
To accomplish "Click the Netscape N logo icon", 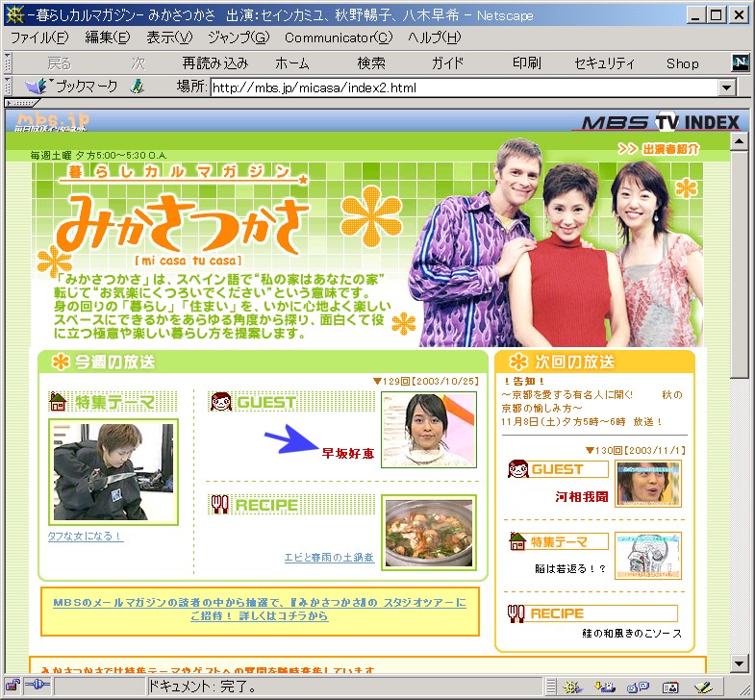I will tap(740, 62).
